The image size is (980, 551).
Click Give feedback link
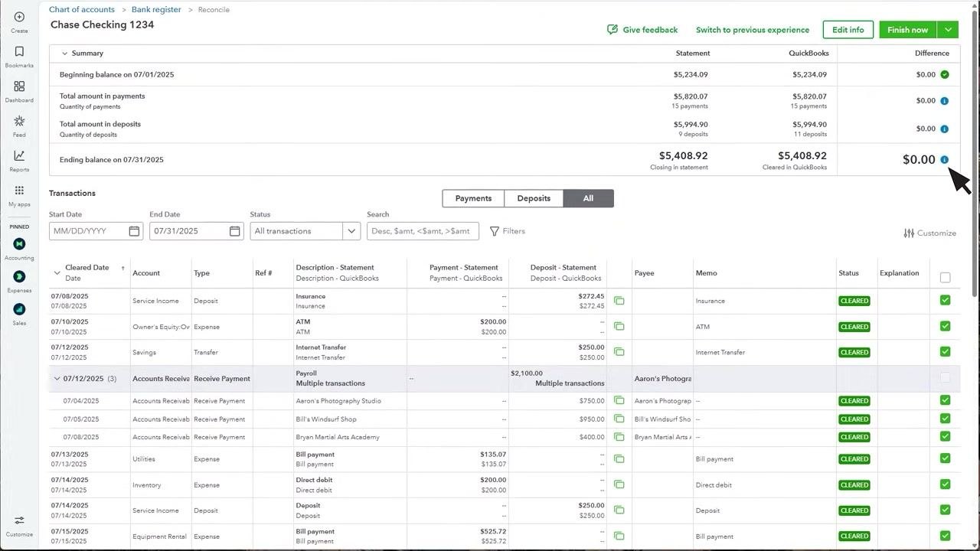tap(642, 30)
